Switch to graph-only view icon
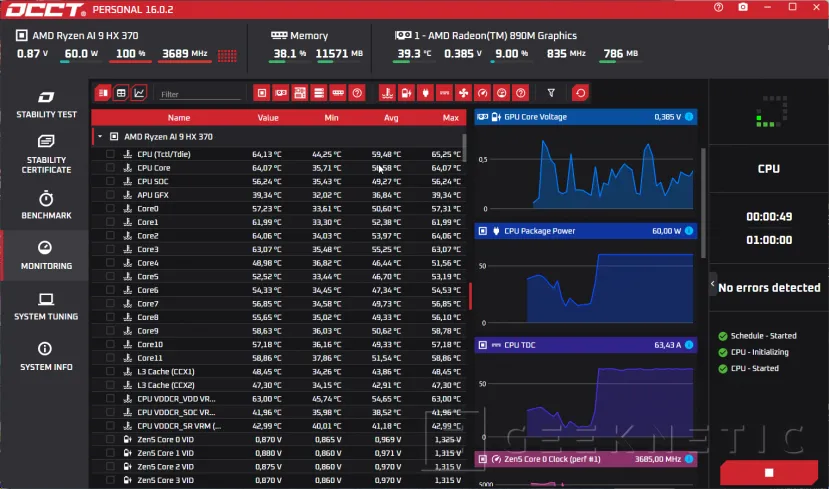The image size is (829, 489). (x=139, y=93)
